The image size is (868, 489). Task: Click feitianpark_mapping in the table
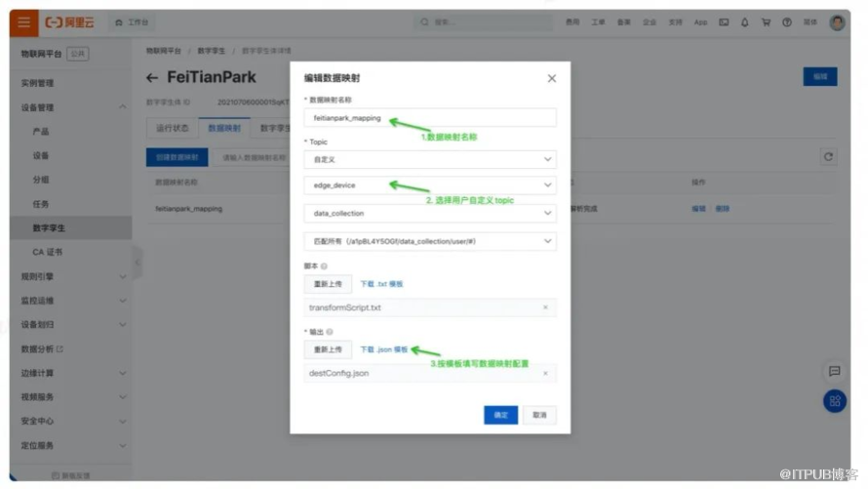pyautogui.click(x=189, y=209)
